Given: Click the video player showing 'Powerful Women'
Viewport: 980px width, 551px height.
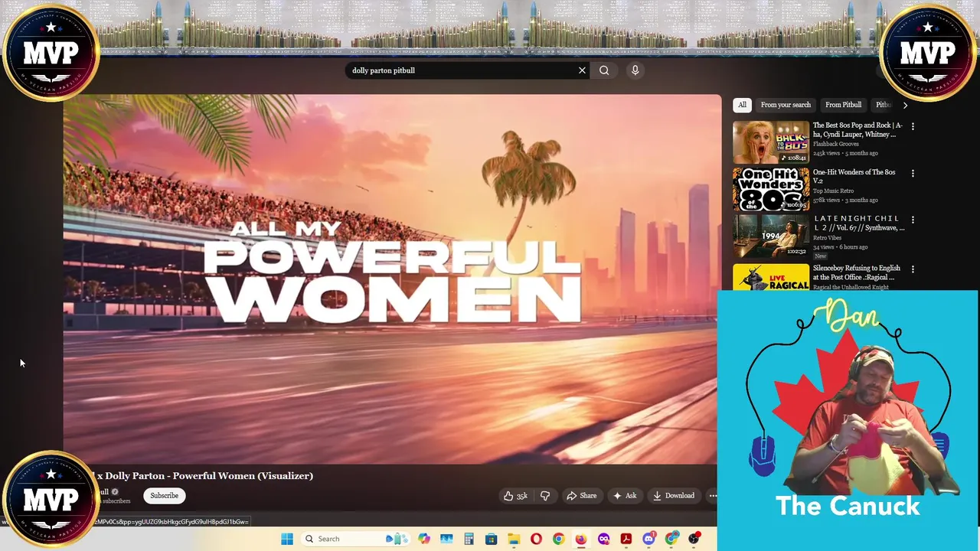Looking at the screenshot, I should tap(392, 279).
